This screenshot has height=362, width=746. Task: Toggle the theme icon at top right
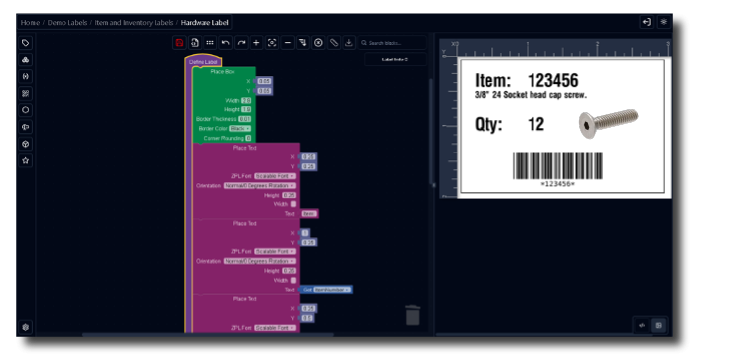click(664, 22)
